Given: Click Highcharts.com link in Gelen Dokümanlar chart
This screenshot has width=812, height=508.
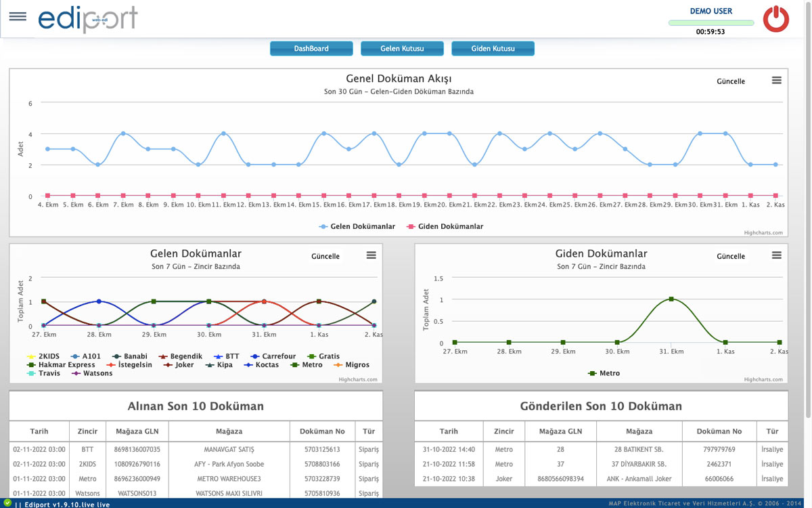Looking at the screenshot, I should click(x=358, y=379).
